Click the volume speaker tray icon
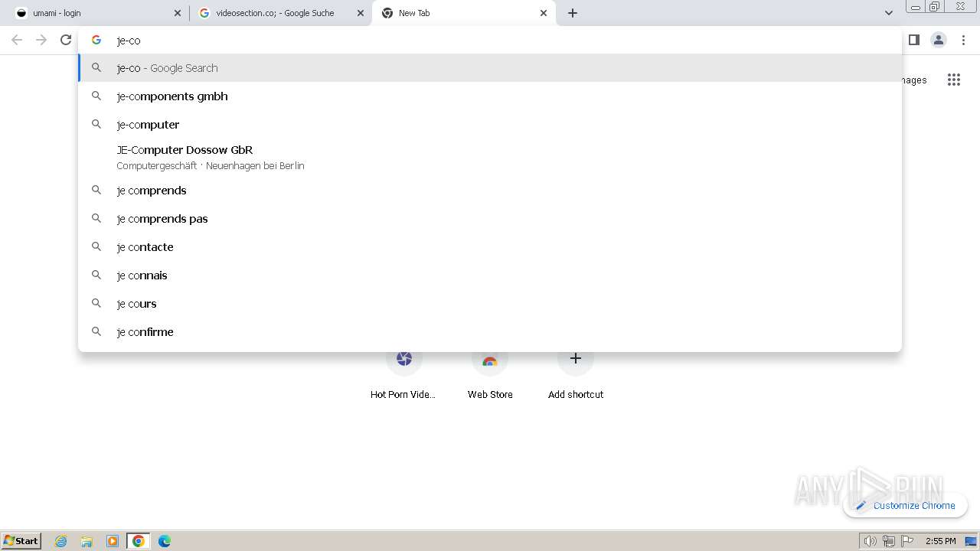The width and height of the screenshot is (980, 551). coord(871,541)
